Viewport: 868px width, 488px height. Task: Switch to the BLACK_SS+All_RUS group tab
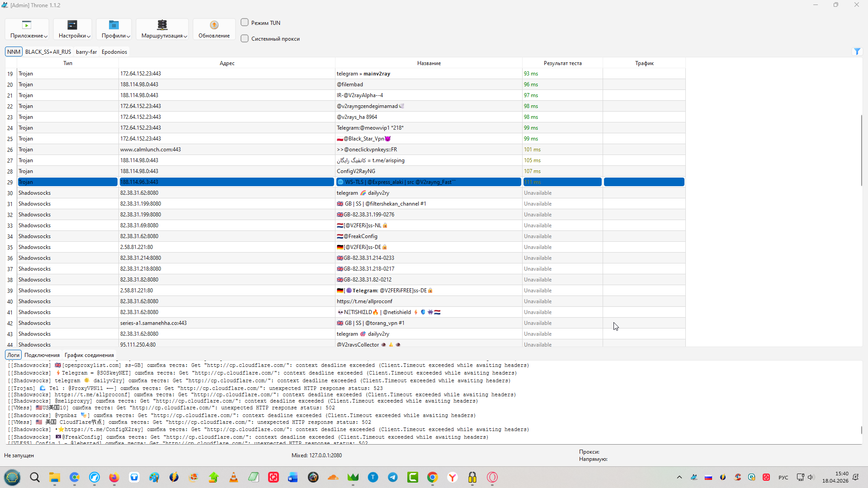pyautogui.click(x=48, y=52)
